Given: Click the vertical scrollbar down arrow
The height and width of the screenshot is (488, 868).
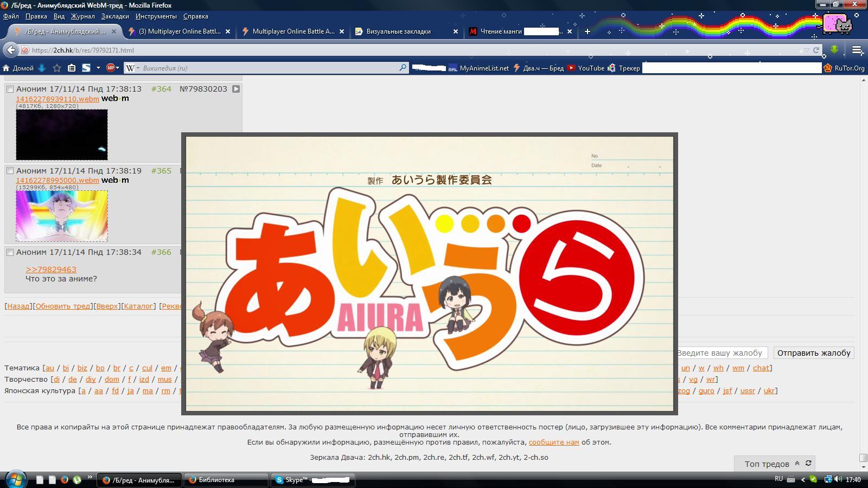Looking at the screenshot, I should 863,466.
